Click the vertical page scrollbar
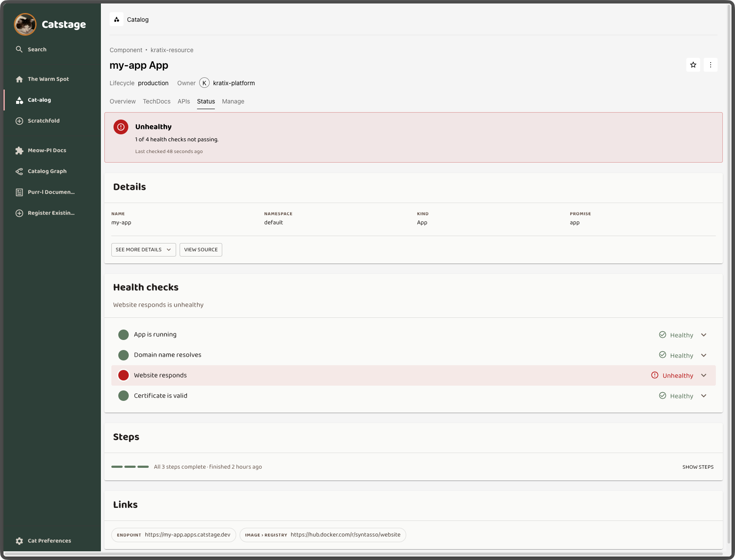 (x=729, y=274)
